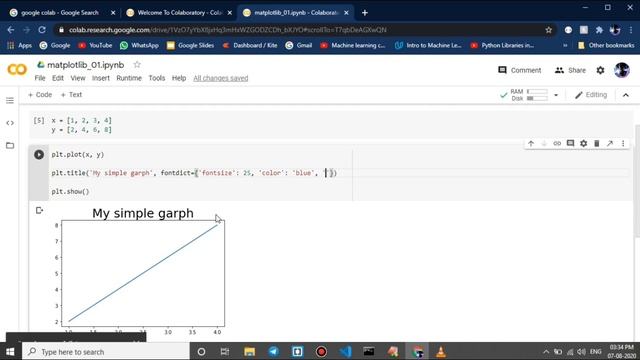Bookmark this page with the star
Viewport: 640px width, 360px height.
(x=548, y=30)
